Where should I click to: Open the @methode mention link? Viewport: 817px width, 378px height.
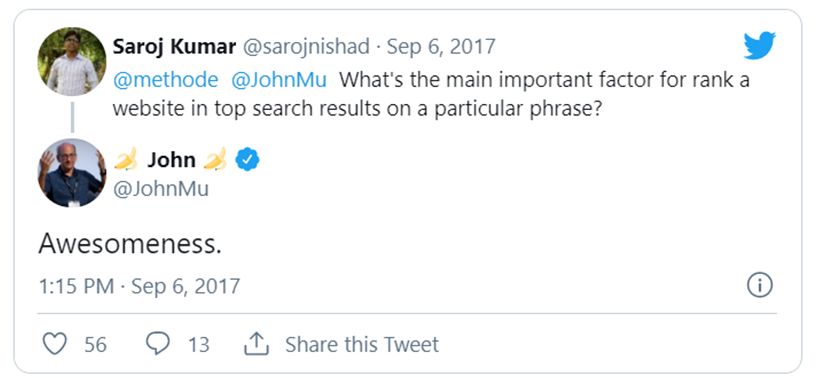[165, 80]
